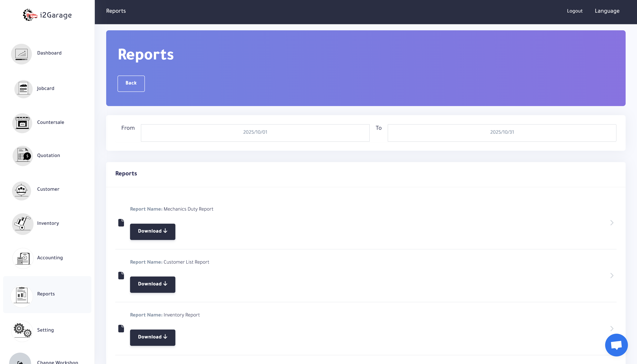Viewport: 637px width, 364px height.
Task: Select the Customer icon in the sidebar
Action: pos(21,191)
